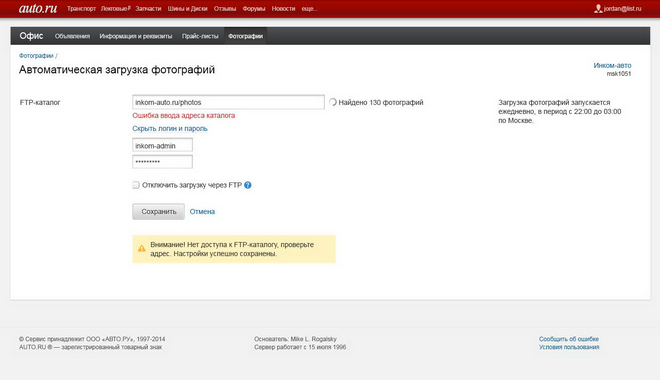Toggle the 'Отключить загрузку через FTP' checkbox
The image size is (660, 380).
(x=136, y=185)
